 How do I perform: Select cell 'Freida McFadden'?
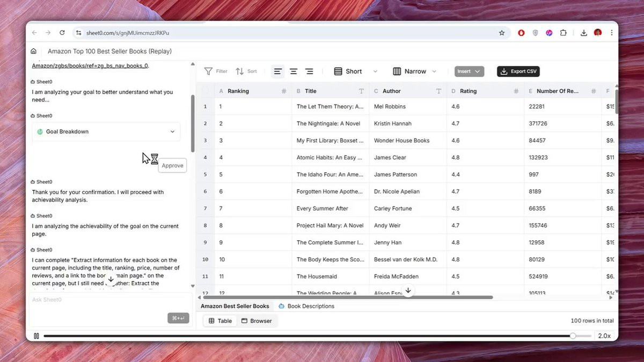coord(408,277)
